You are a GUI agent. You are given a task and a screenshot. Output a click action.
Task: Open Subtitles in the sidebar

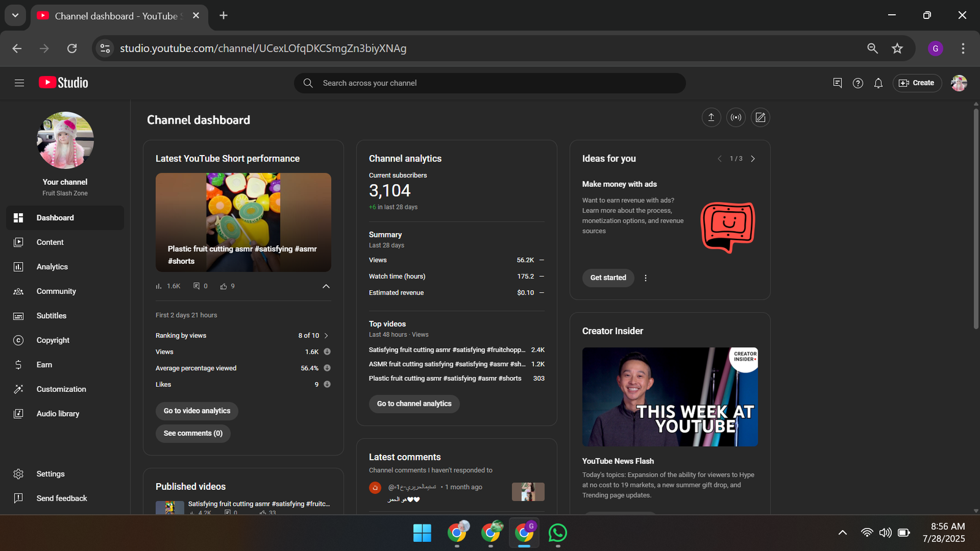pyautogui.click(x=65, y=316)
